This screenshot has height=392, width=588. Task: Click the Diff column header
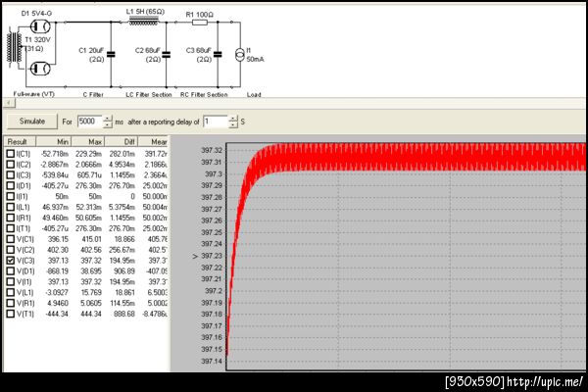click(x=122, y=141)
